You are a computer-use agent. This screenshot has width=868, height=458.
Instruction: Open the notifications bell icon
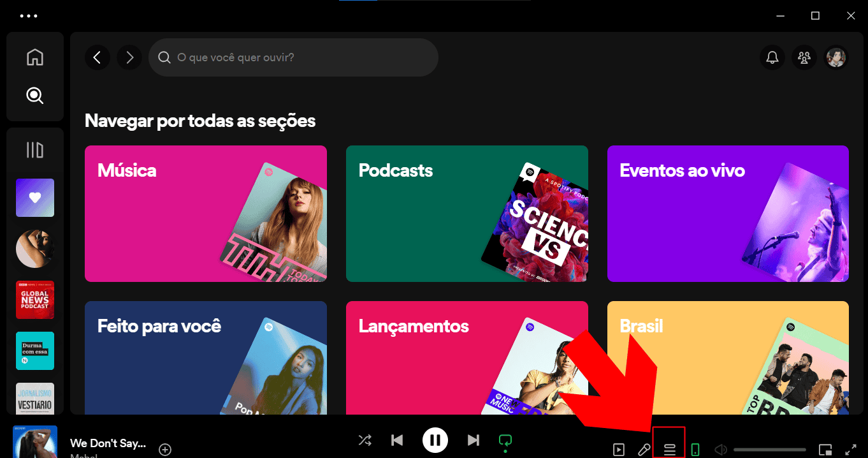pos(772,57)
